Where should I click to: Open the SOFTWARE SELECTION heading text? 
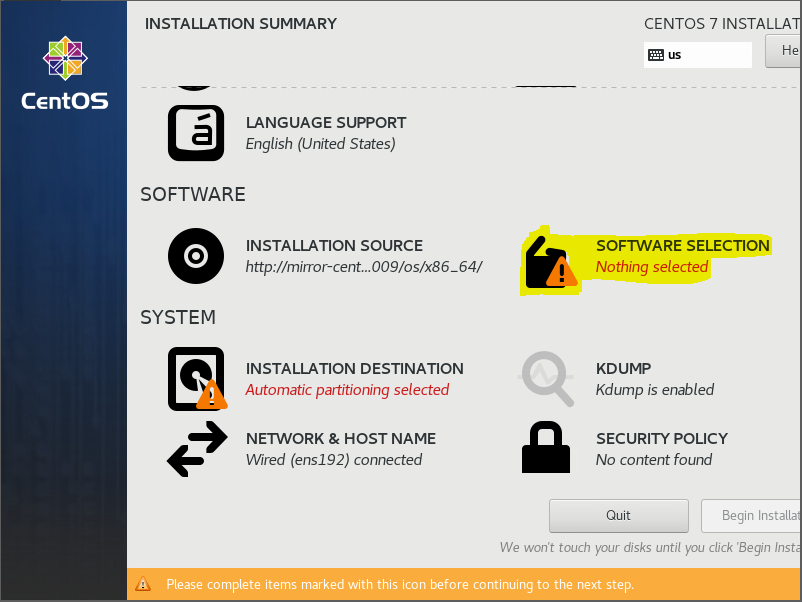tap(682, 245)
